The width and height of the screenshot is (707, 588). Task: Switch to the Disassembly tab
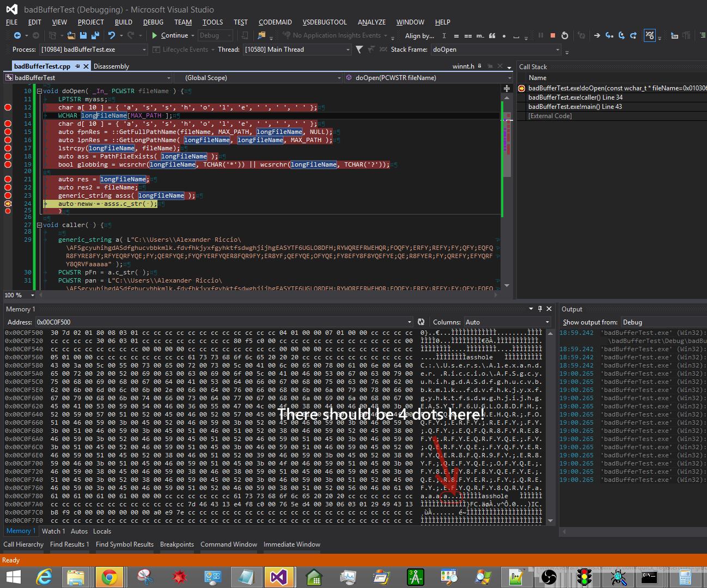coord(111,66)
